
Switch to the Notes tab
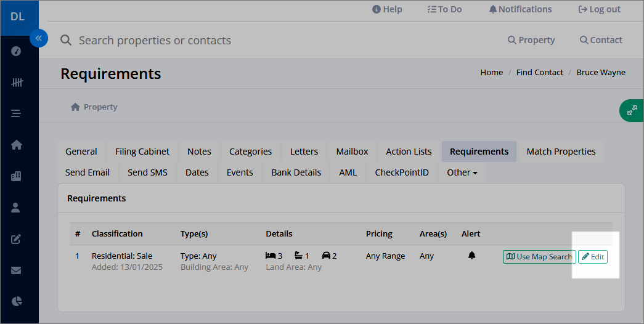(x=199, y=152)
